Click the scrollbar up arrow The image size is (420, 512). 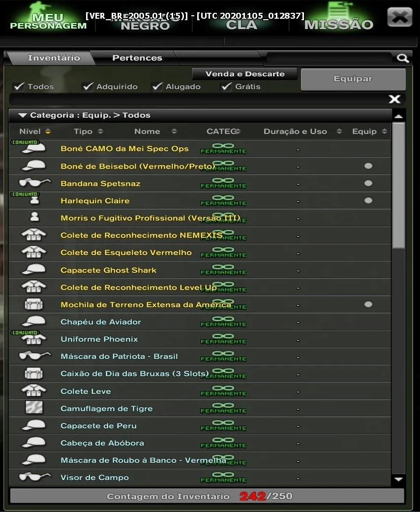point(398,116)
